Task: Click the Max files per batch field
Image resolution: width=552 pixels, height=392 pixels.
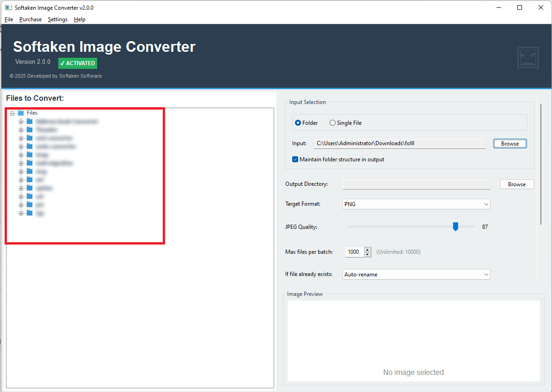Action: [354, 252]
